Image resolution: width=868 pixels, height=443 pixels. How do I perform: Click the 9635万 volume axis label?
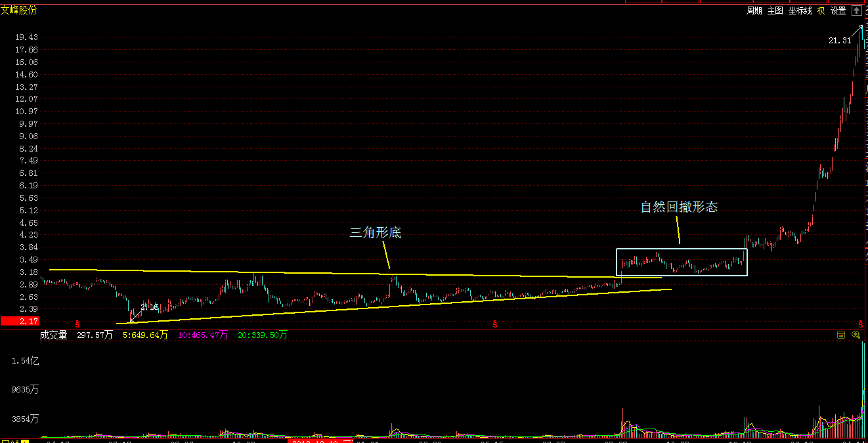click(x=26, y=390)
